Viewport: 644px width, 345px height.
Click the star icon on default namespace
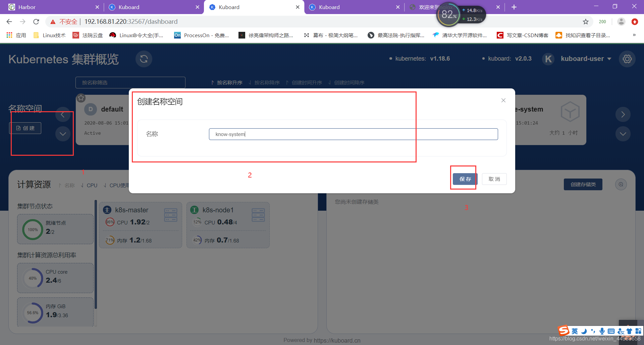point(81,98)
